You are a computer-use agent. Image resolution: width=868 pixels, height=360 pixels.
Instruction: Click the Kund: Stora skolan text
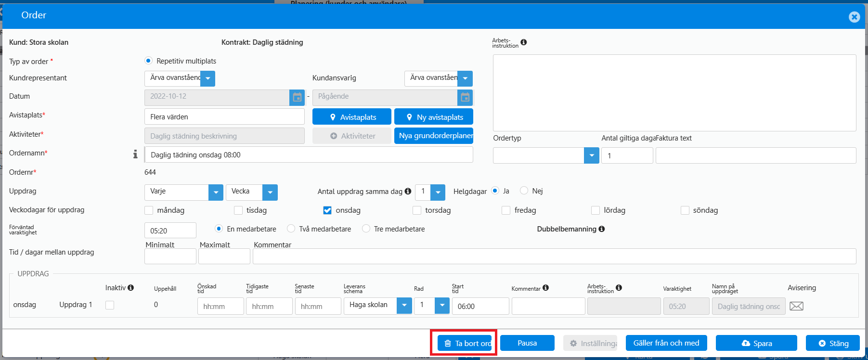39,42
